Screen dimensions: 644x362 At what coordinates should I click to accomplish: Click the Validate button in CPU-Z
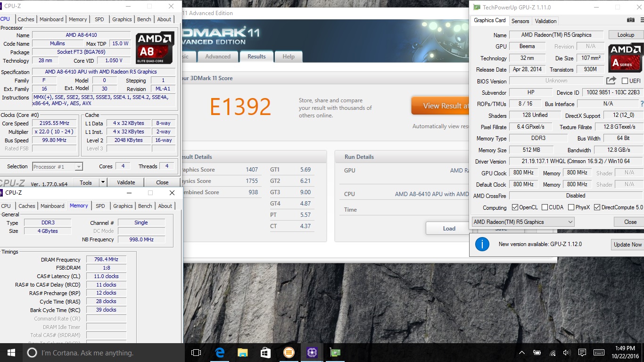pos(126,182)
